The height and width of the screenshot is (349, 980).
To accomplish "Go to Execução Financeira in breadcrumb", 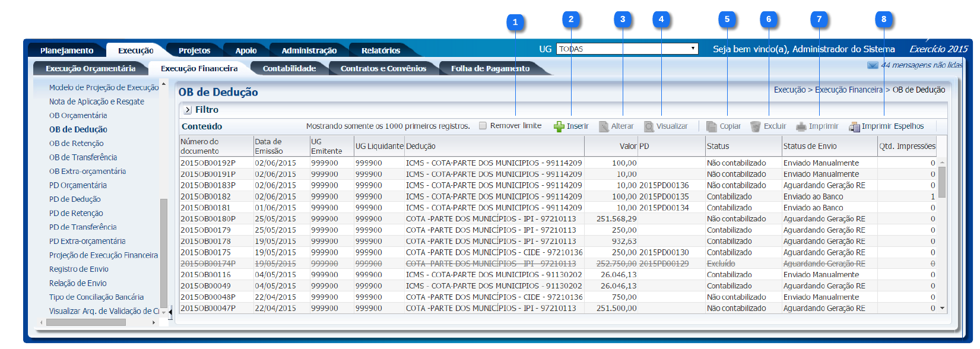I will click(x=848, y=90).
